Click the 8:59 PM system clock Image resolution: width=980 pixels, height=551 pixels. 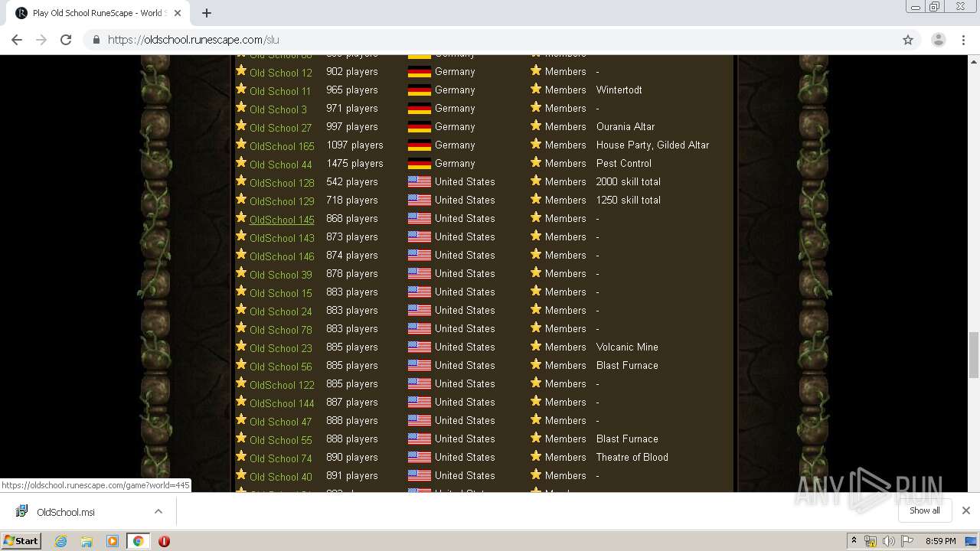coord(940,541)
